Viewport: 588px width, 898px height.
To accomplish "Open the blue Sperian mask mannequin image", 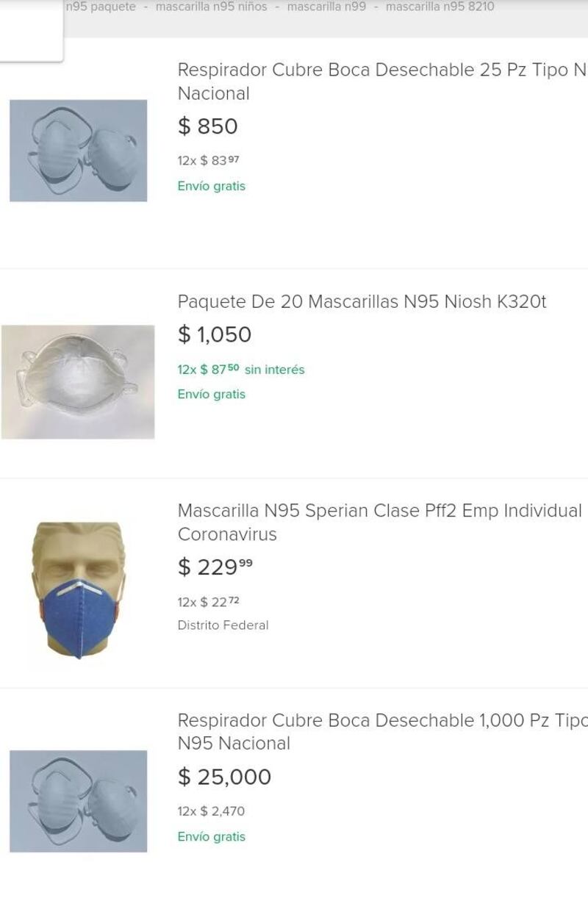I will click(x=79, y=590).
